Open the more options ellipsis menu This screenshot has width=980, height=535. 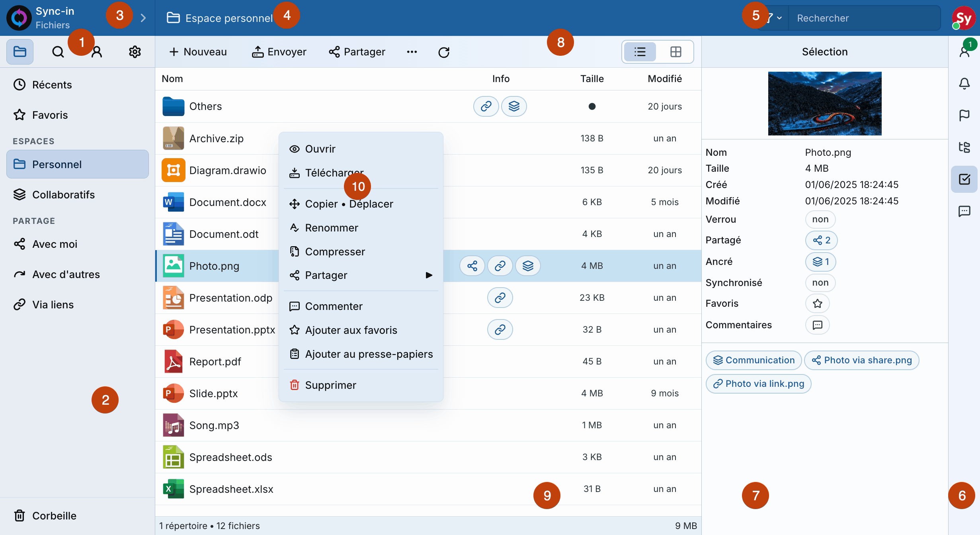coord(412,52)
